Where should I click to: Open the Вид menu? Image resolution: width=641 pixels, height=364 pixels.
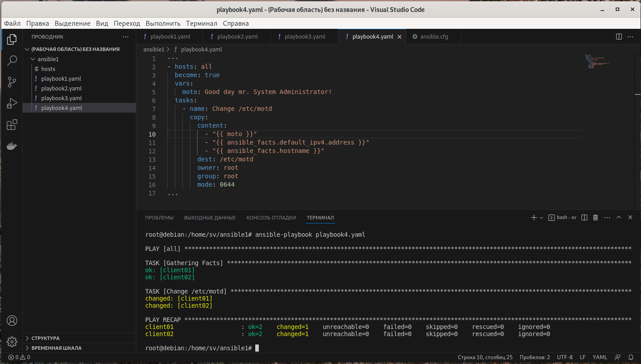tap(102, 23)
